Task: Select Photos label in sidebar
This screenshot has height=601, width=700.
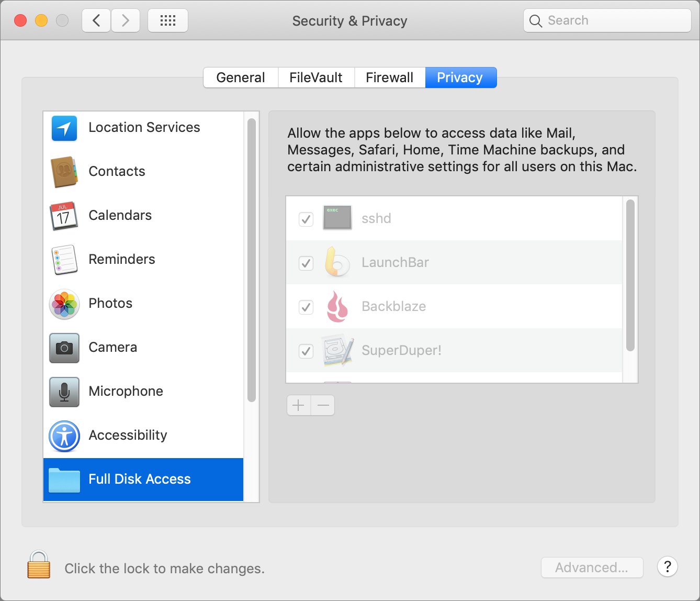Action: 111,303
